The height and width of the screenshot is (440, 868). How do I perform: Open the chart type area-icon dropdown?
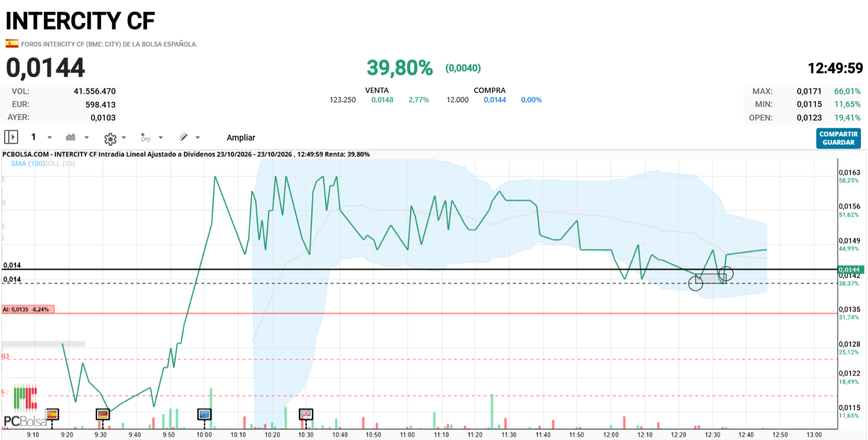[x=77, y=137]
